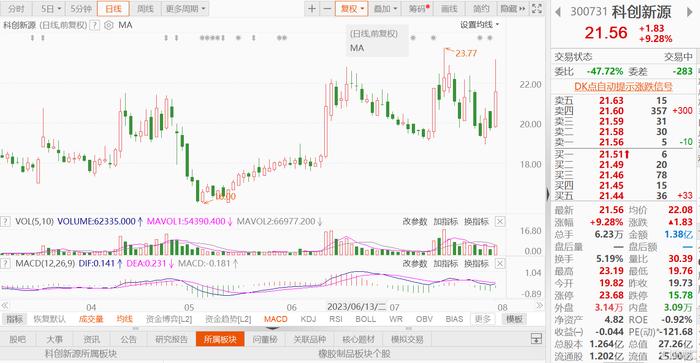Expand the 更多周期 dropdown
Image resolution: width=700 pixels, height=363 pixels.
185,8
